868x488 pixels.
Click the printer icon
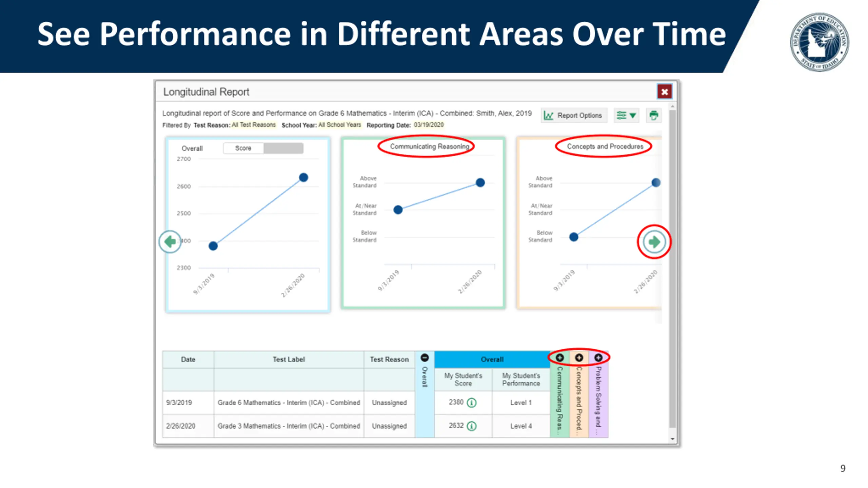pos(654,115)
